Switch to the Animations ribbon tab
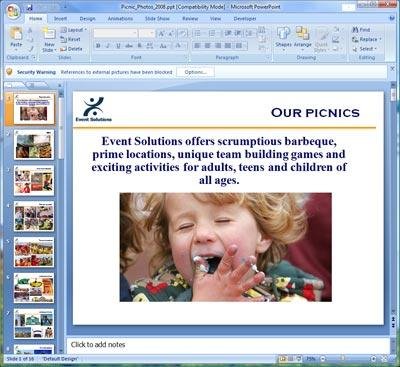The height and width of the screenshot is (367, 400). (x=120, y=19)
